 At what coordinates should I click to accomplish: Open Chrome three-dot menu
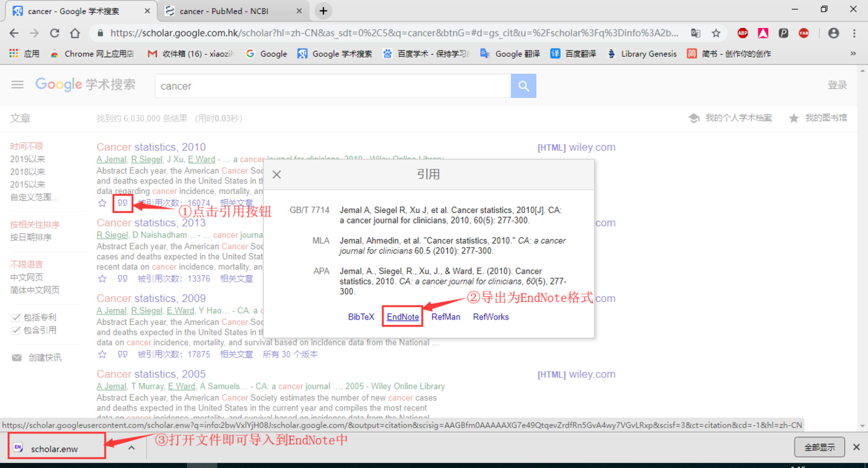(x=855, y=33)
